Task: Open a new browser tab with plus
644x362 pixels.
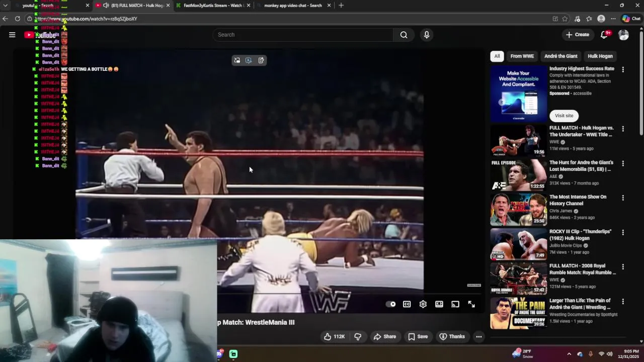Action: [x=341, y=5]
